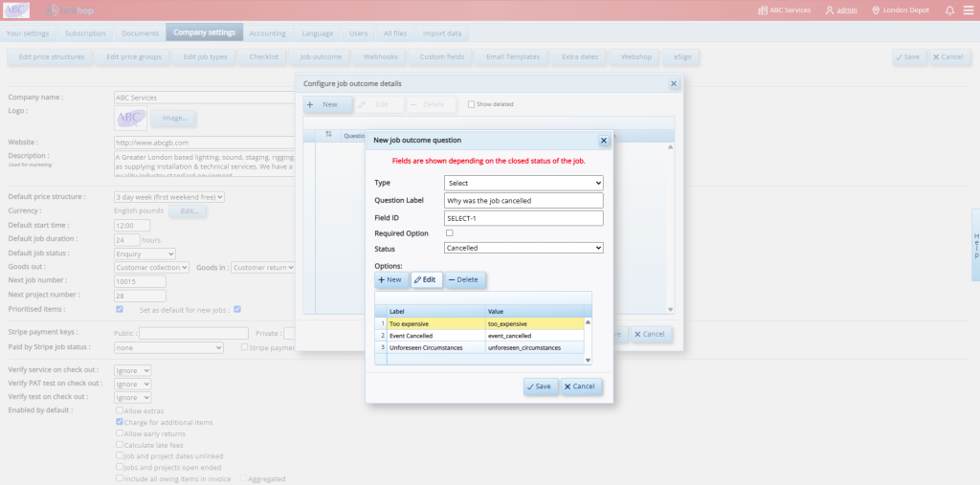The image size is (980, 485).
Task: Toggle Set as default for new jobs checkbox
Action: coord(237,309)
